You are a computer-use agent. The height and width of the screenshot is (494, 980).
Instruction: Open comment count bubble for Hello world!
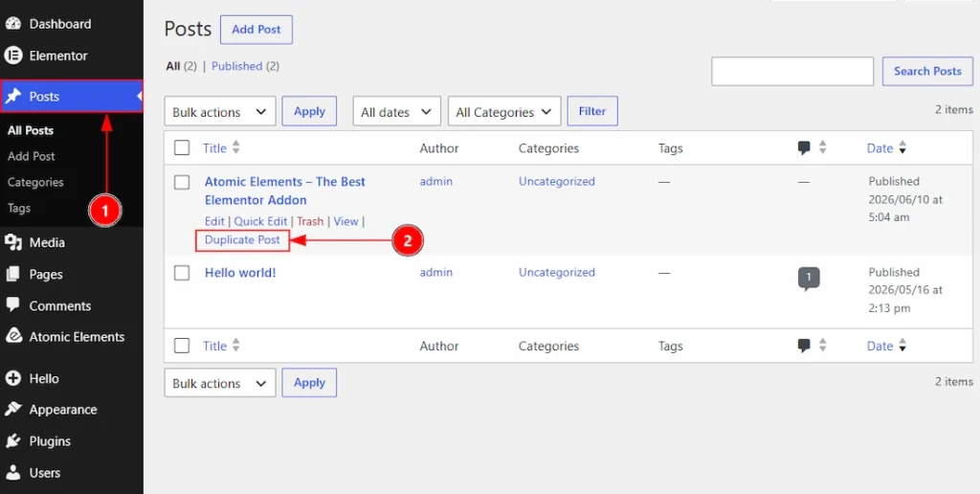click(809, 279)
